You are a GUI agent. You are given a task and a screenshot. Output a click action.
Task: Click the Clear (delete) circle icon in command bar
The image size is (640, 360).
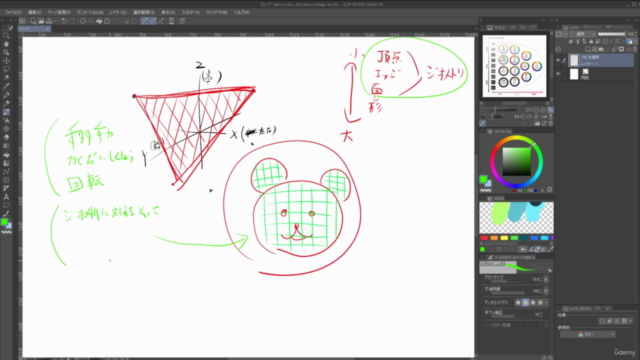83,21
